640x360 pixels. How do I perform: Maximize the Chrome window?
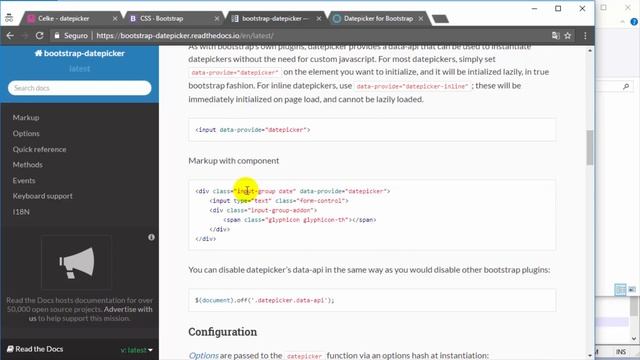click(558, 9)
